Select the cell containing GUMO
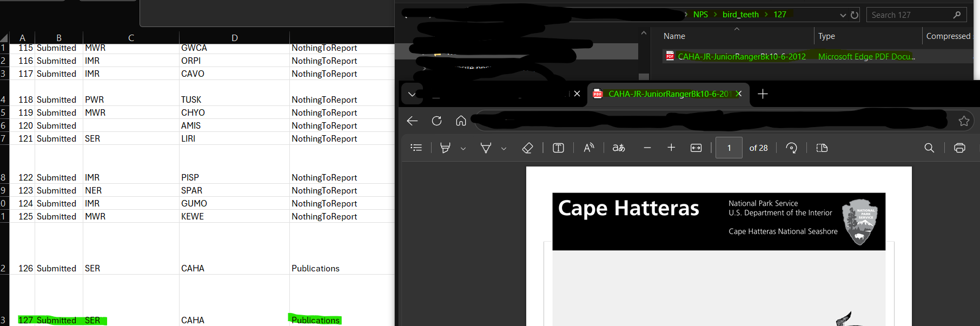This screenshot has width=980, height=326. click(234, 203)
